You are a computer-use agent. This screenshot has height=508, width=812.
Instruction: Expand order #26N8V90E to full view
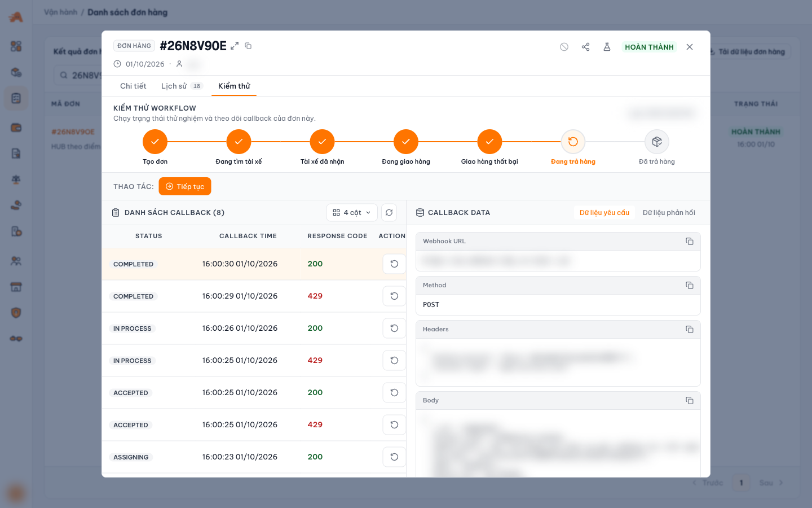coord(235,46)
